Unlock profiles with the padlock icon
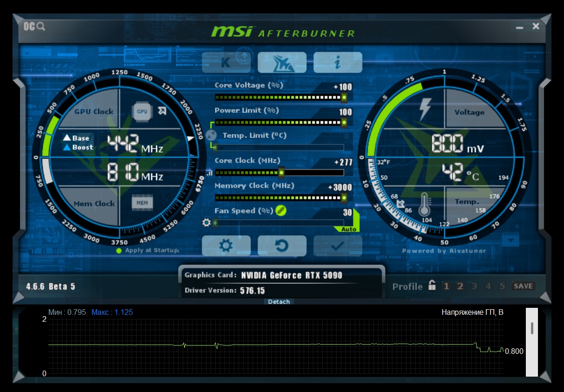This screenshot has height=392, width=564. coord(432,286)
